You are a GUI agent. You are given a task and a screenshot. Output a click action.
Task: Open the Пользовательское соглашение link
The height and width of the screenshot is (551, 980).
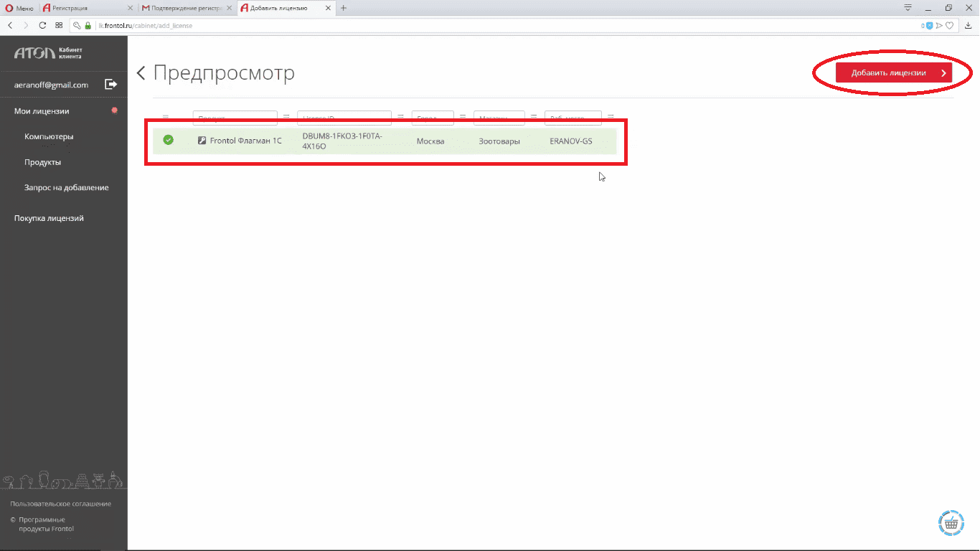coord(60,504)
